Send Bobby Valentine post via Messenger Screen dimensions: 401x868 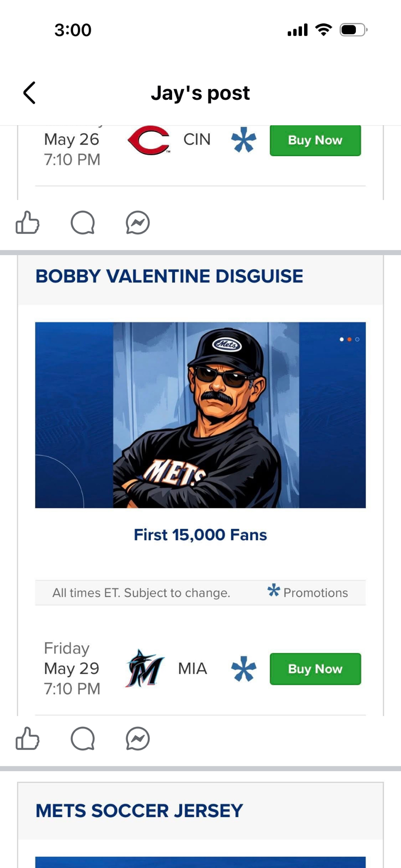(x=138, y=739)
